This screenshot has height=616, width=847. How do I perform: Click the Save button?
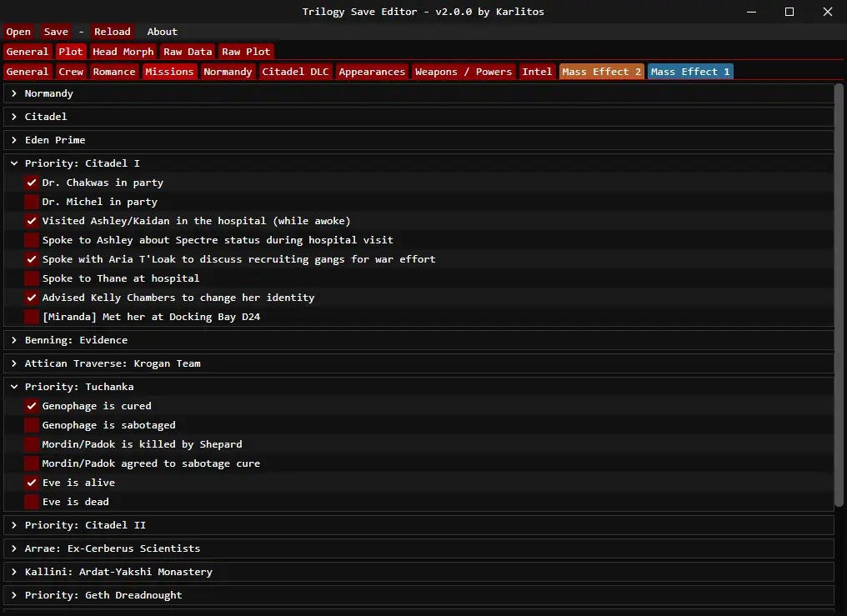point(56,32)
